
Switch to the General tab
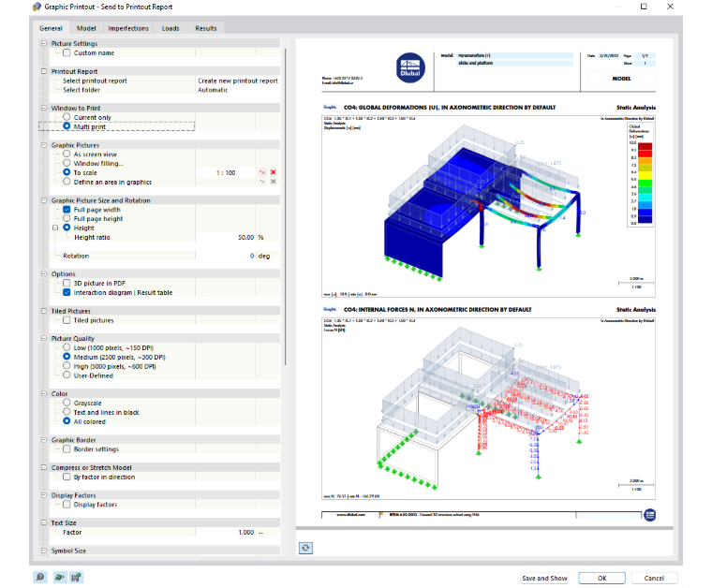tap(51, 28)
